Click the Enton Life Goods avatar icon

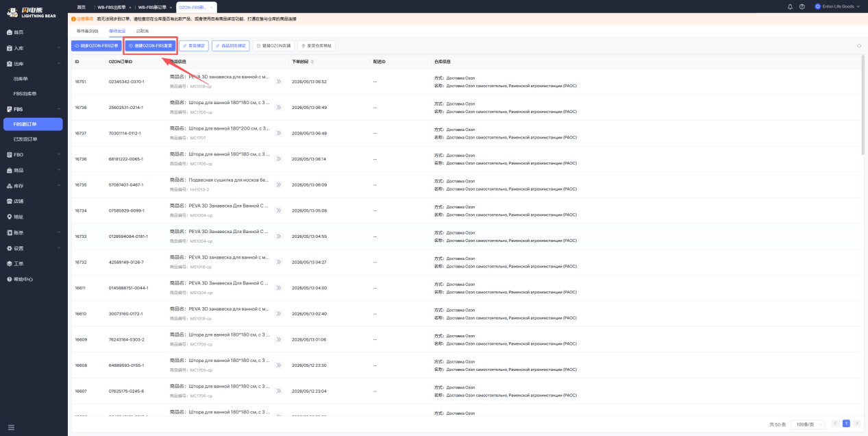click(817, 6)
